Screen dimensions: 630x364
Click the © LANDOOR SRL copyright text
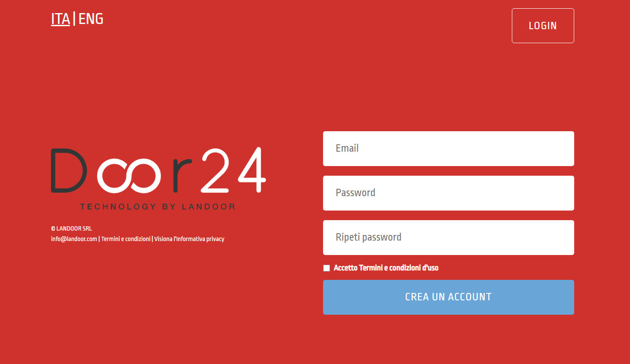(x=72, y=228)
